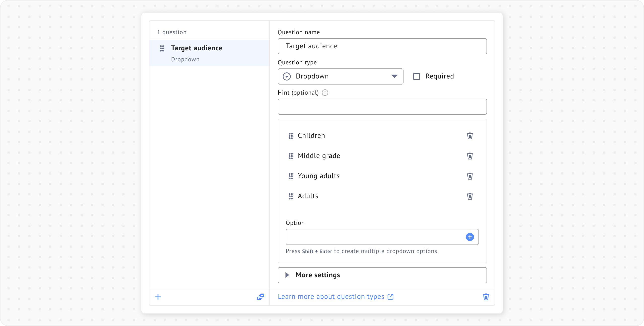Grab the Children option drag handle
Image resolution: width=644 pixels, height=326 pixels.
click(x=291, y=136)
